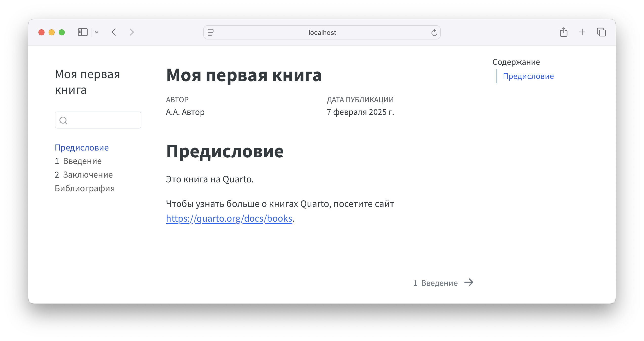Viewport: 644px width, 341px height.
Task: Click the forward navigation arrow
Action: pos(132,32)
